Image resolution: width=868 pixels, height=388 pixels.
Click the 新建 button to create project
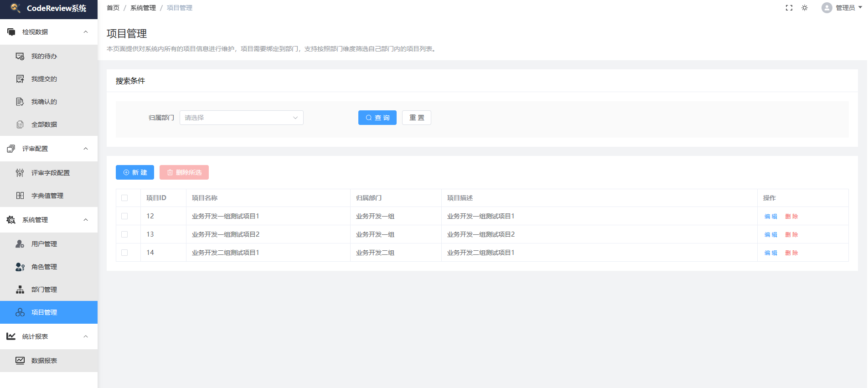click(135, 172)
